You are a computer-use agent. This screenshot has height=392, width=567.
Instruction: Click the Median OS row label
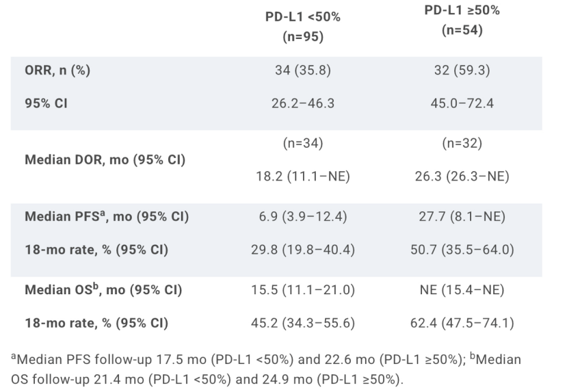pyautogui.click(x=103, y=289)
